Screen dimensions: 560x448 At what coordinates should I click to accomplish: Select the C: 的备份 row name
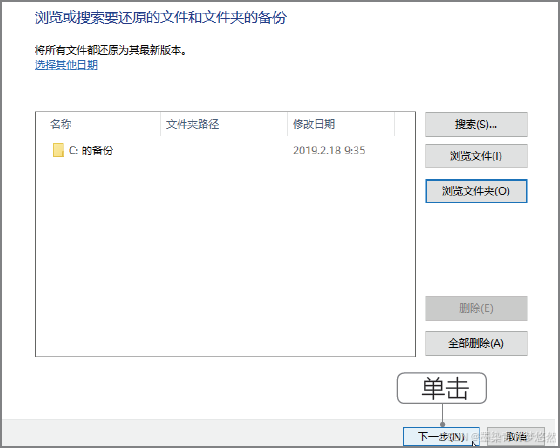pyautogui.click(x=91, y=150)
